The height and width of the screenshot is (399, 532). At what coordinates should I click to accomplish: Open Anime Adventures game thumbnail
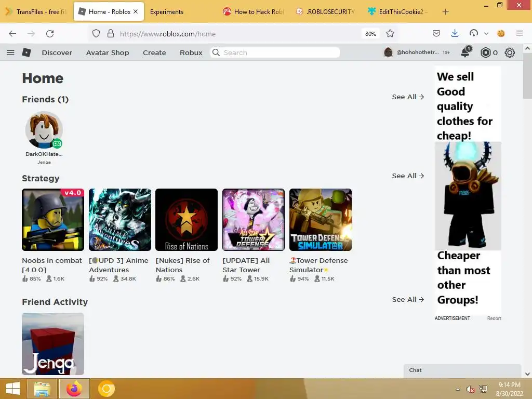(x=120, y=220)
